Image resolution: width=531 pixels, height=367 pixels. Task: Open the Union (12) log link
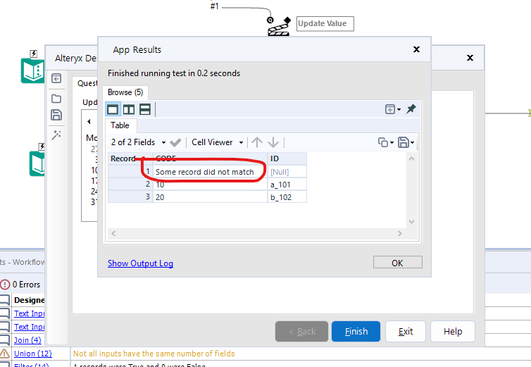tap(33, 353)
